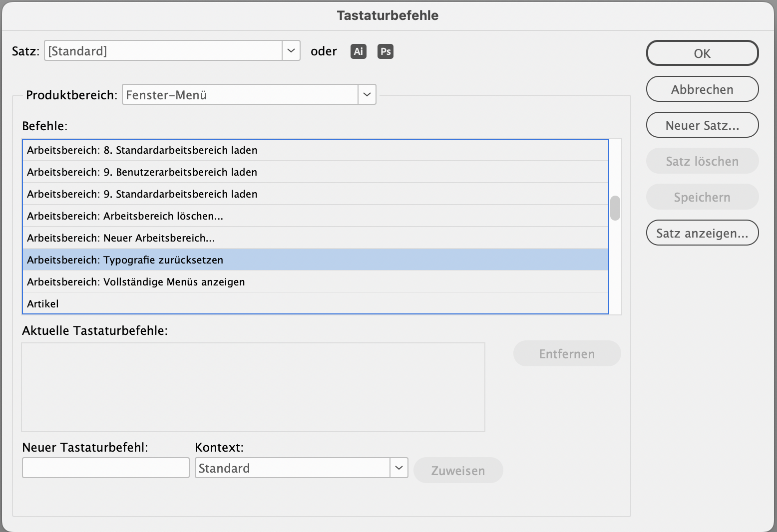Open the Satz dropdown menu
Screen dimensions: 777x532
291,51
